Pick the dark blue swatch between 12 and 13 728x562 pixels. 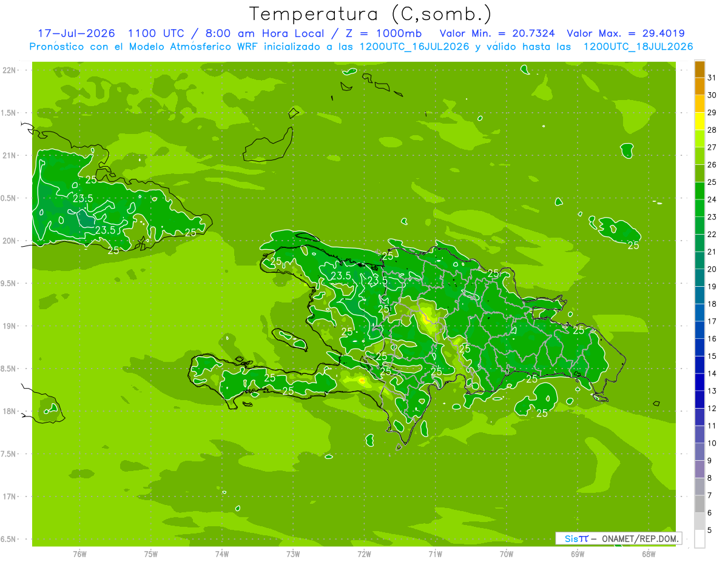click(699, 400)
